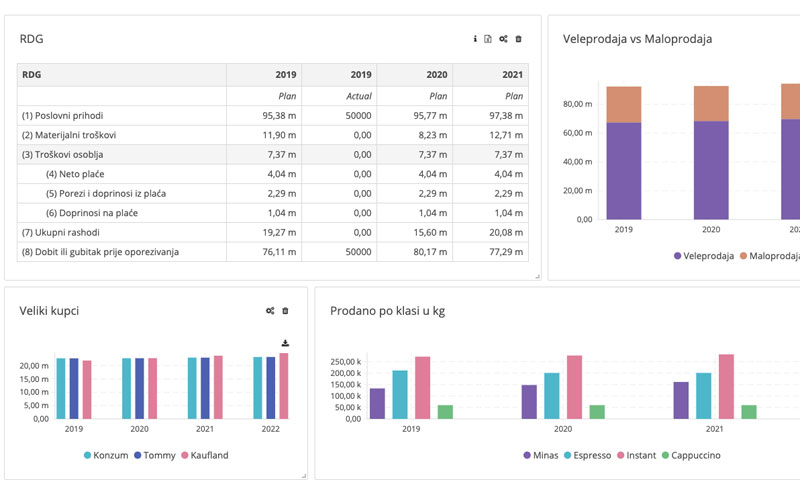Export RDG table using the file icon
Image resolution: width=800 pixels, height=480 pixels.
coord(488,39)
